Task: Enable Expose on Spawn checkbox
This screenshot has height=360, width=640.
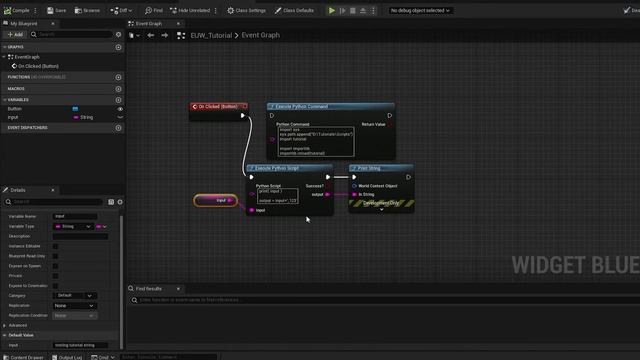Action: [56, 266]
